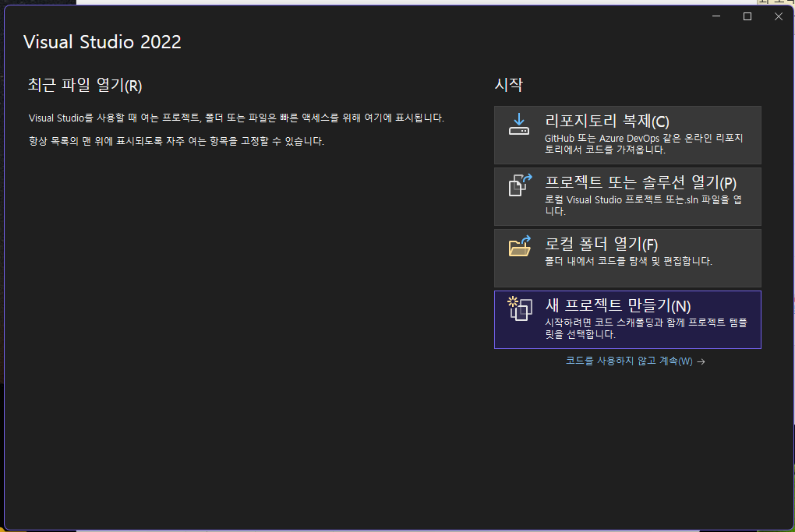The image size is (795, 532).
Task: Click the clone repository download icon
Action: pyautogui.click(x=518, y=125)
